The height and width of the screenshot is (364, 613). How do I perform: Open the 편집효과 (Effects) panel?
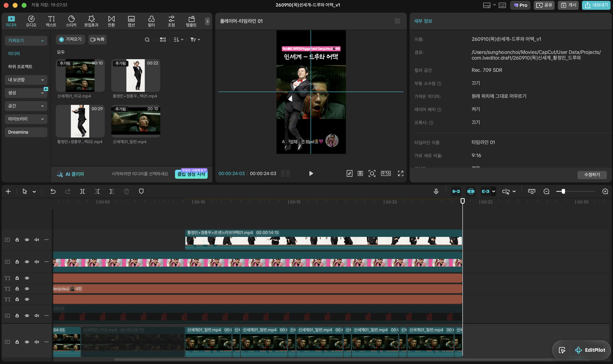point(91,21)
